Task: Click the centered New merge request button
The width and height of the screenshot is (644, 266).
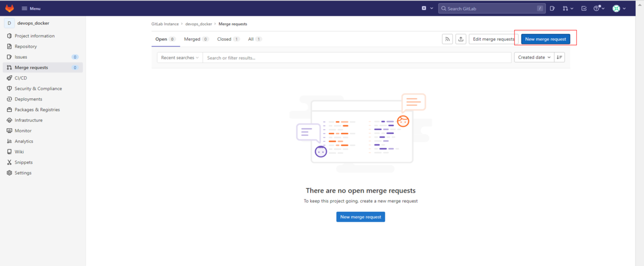Action: point(361,217)
